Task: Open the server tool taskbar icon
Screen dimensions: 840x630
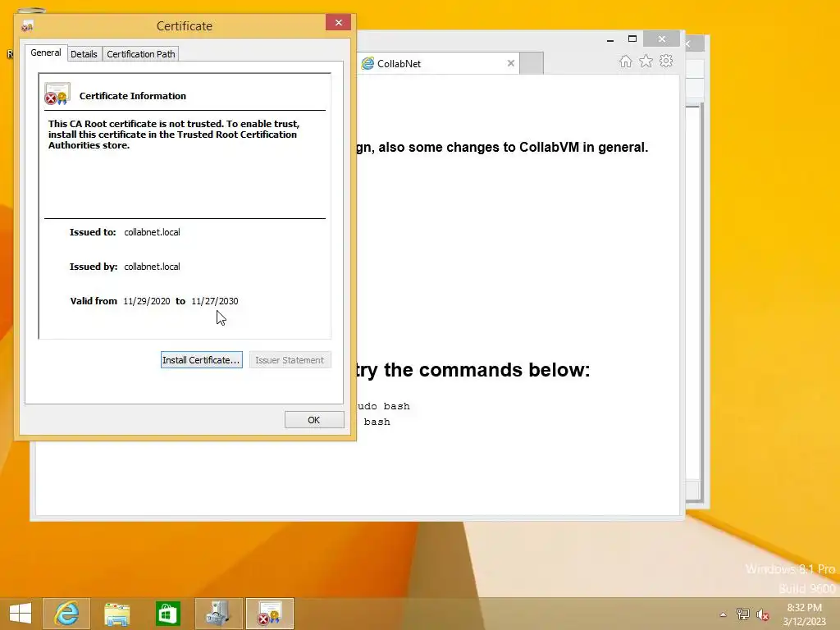Action: [218, 614]
